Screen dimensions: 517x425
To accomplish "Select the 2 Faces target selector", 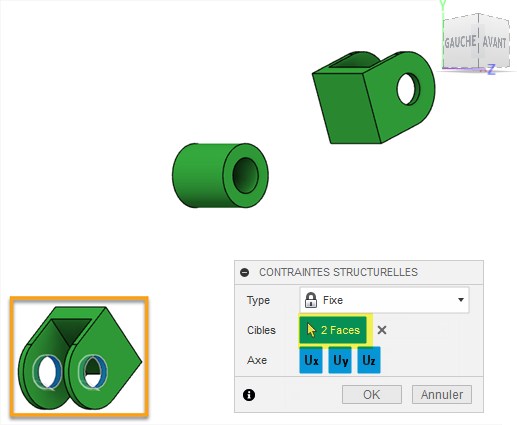I will pyautogui.click(x=333, y=330).
